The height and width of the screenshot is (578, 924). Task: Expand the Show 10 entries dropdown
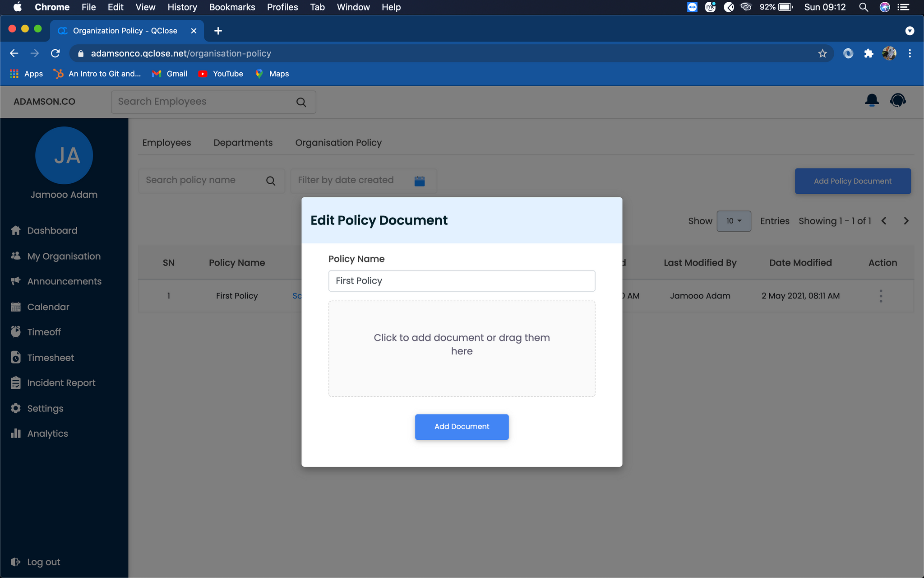[x=734, y=221]
